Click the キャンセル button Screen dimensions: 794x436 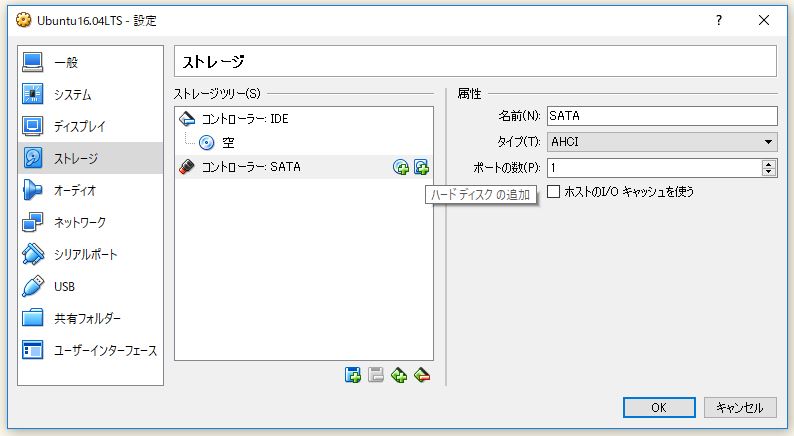[x=740, y=408]
